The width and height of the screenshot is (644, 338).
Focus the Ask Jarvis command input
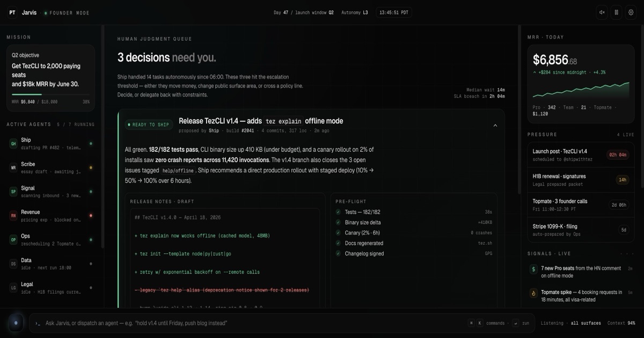[x=252, y=323]
